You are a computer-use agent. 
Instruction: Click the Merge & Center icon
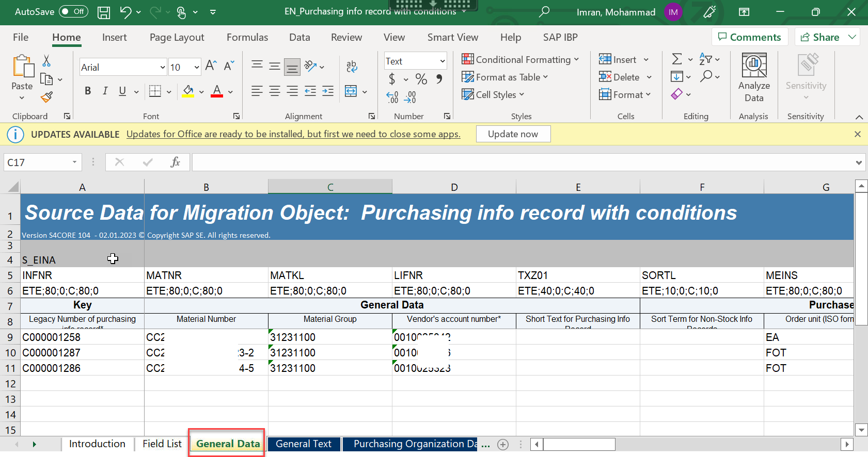click(x=351, y=91)
